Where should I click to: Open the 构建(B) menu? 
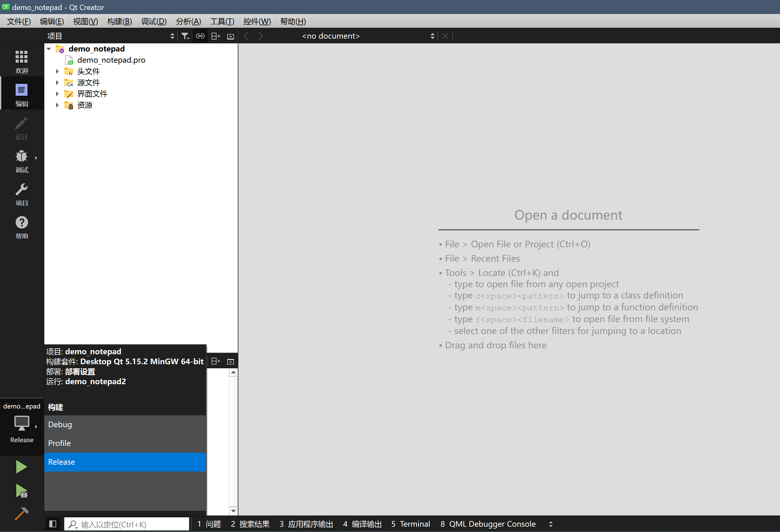tap(119, 22)
